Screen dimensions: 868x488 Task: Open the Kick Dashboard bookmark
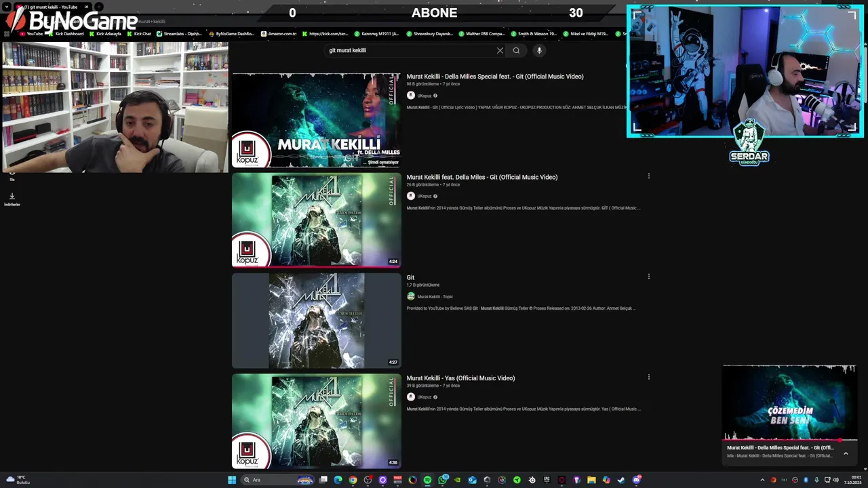point(66,34)
